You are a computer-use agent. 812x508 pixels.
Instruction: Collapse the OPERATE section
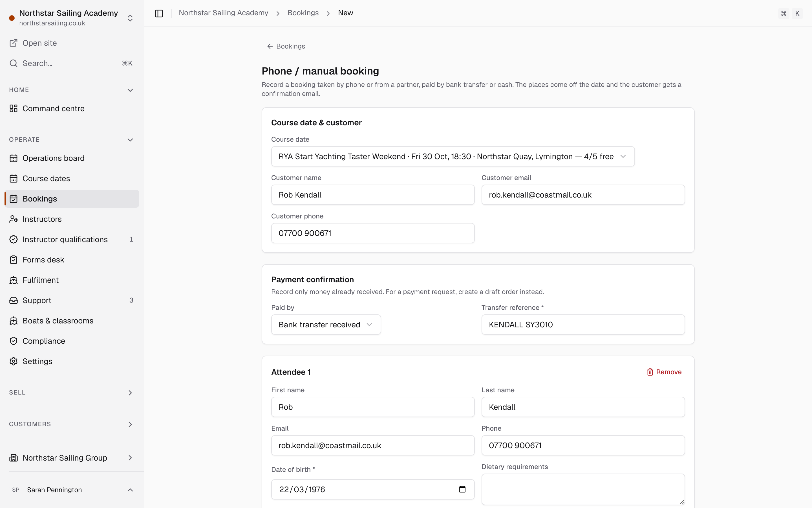coord(130,140)
